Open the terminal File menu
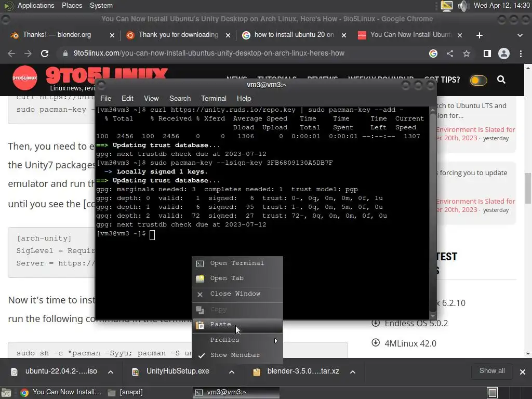 [106, 98]
